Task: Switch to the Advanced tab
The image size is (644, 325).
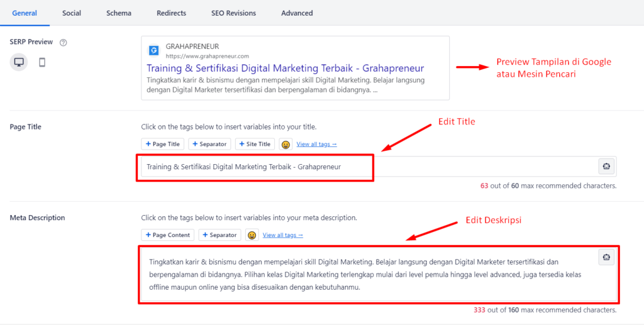Action: pos(297,13)
